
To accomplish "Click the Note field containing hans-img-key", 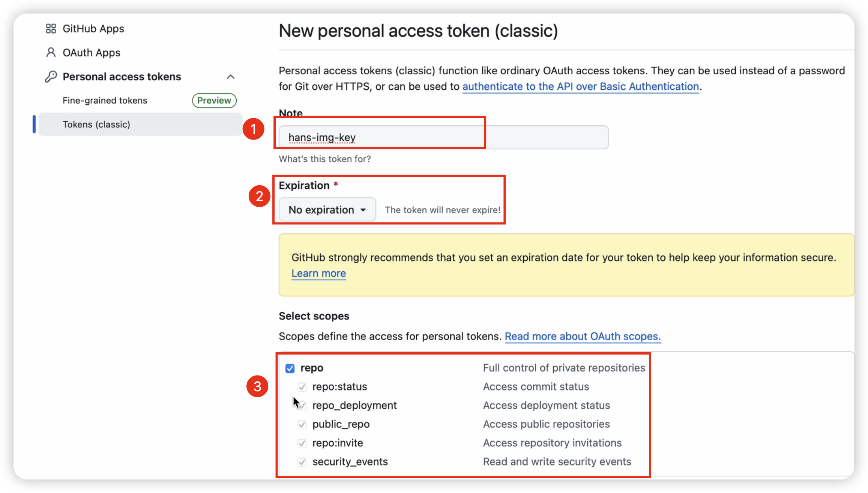I will pos(443,138).
